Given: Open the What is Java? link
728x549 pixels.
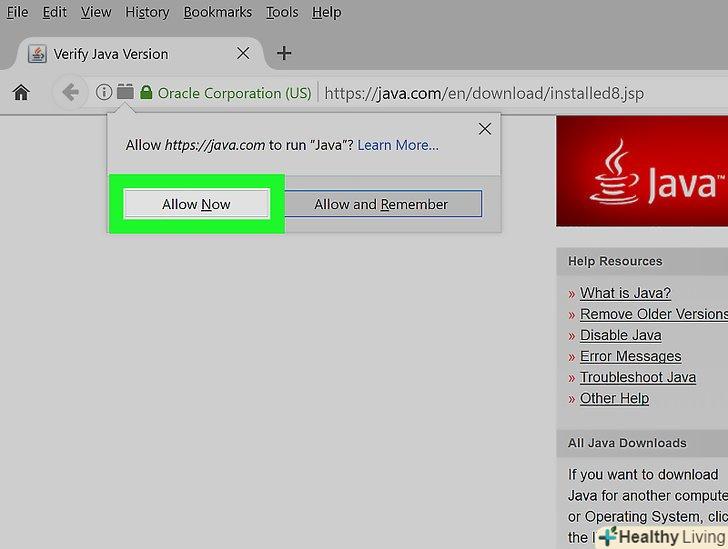Looking at the screenshot, I should click(x=625, y=293).
